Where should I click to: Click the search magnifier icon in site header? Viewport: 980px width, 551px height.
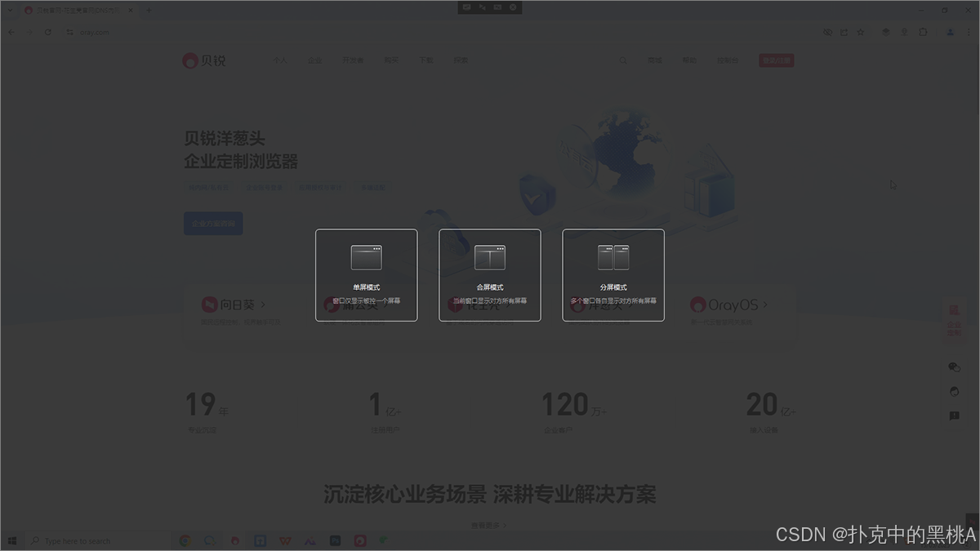pos(623,60)
